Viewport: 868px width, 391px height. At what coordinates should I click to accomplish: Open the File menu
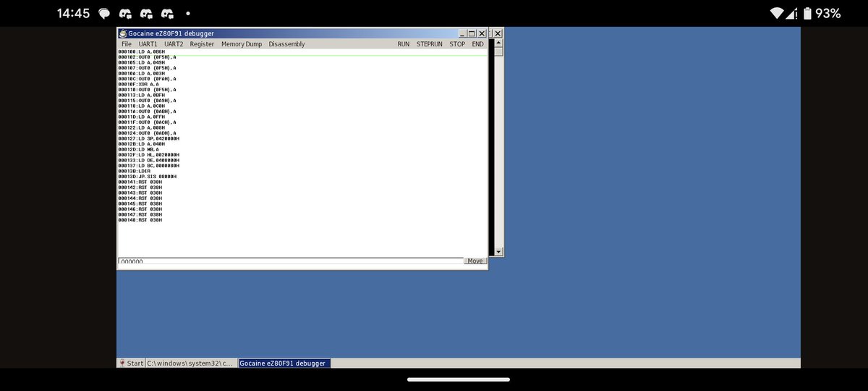(127, 44)
